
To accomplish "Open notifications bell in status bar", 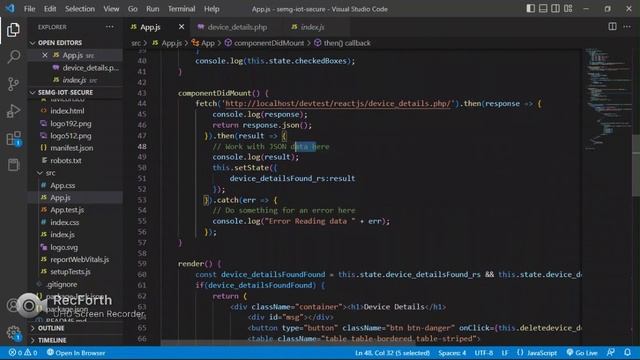I will click(627, 353).
